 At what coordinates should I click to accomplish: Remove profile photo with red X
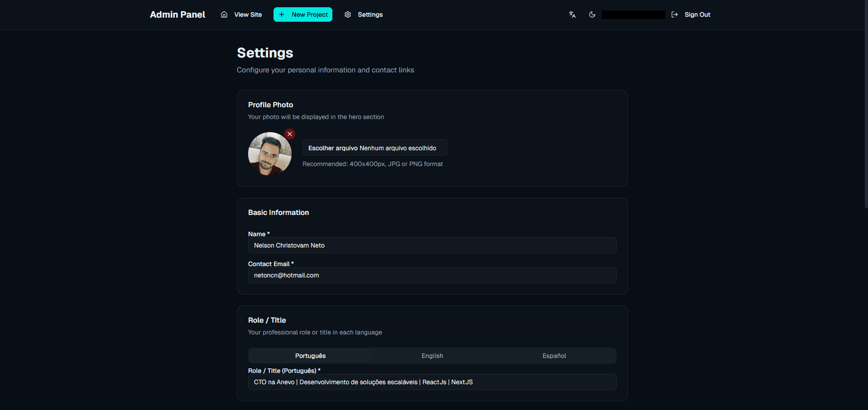point(290,134)
